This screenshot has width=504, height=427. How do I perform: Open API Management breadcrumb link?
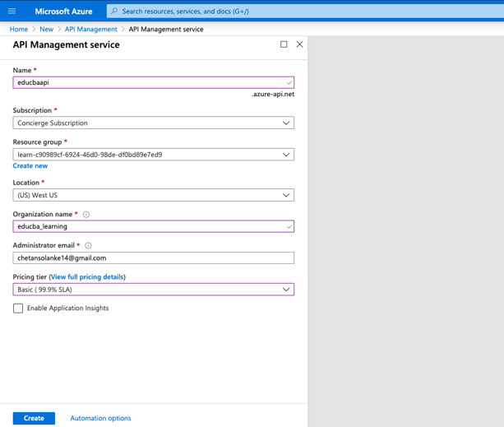coord(91,30)
